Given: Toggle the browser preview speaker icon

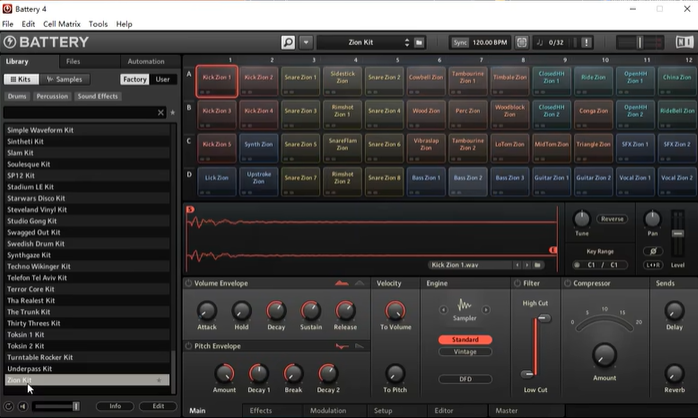Looking at the screenshot, I should [x=23, y=406].
